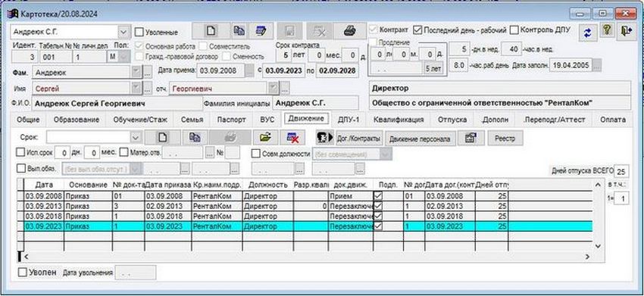Open the employee dropdown showing Андреюк С.Г.
The width and height of the screenshot is (644, 296).
click(123, 32)
